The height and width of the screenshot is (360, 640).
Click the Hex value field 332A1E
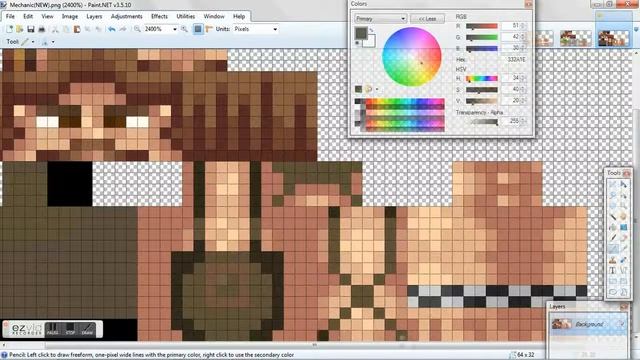click(514, 60)
